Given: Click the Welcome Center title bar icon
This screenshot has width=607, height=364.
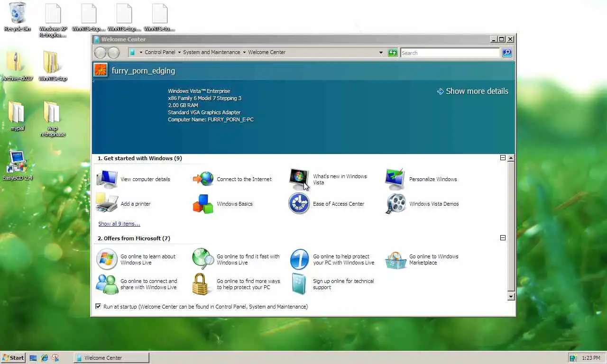Looking at the screenshot, I should (x=97, y=39).
